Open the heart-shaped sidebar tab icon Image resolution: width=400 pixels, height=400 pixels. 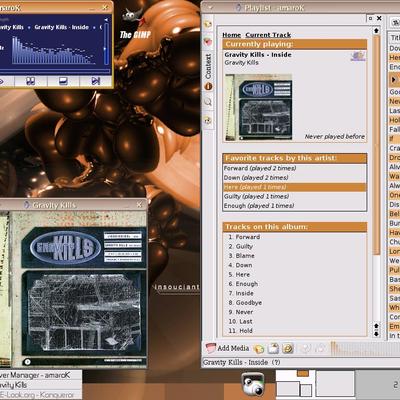(208, 42)
